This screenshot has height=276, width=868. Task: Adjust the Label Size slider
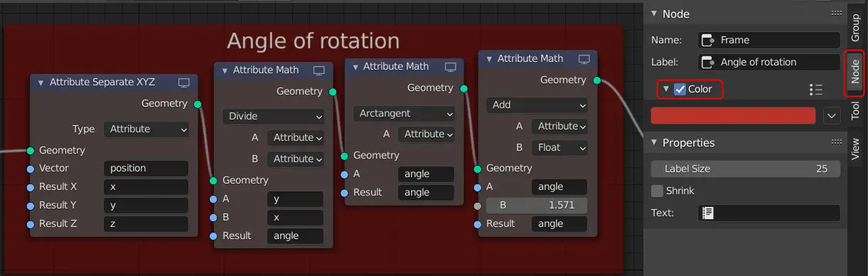(x=746, y=169)
